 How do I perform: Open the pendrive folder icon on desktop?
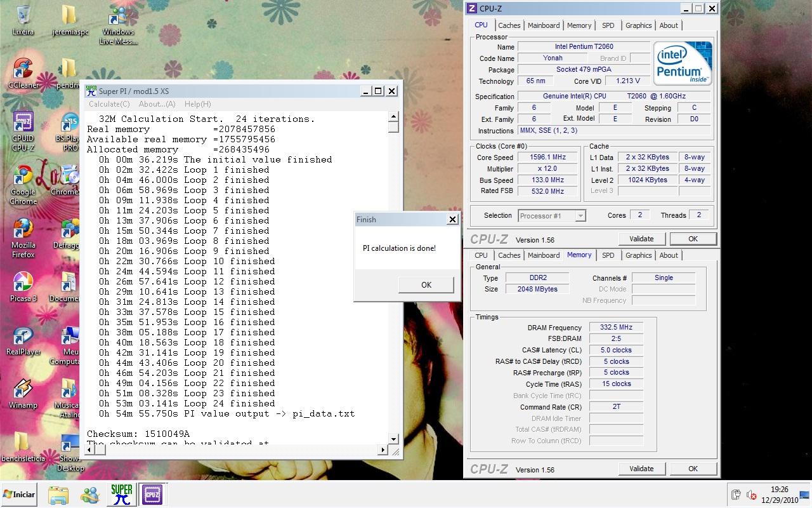click(69, 73)
